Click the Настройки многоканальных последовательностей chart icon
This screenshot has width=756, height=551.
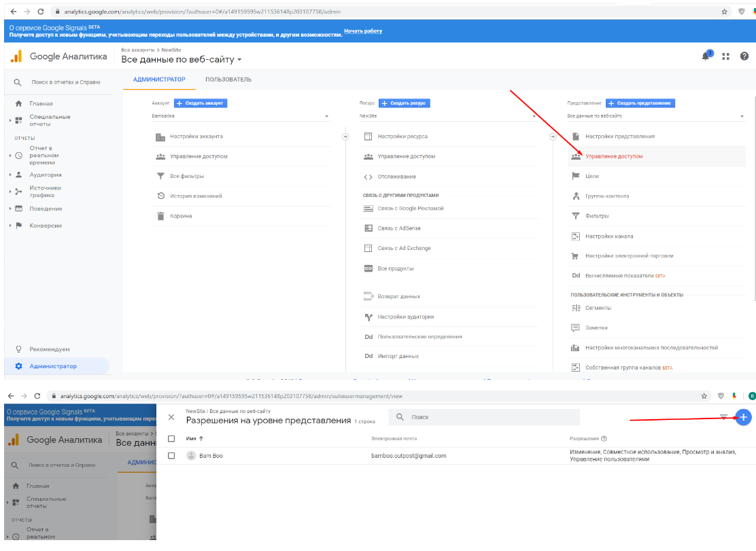click(575, 348)
